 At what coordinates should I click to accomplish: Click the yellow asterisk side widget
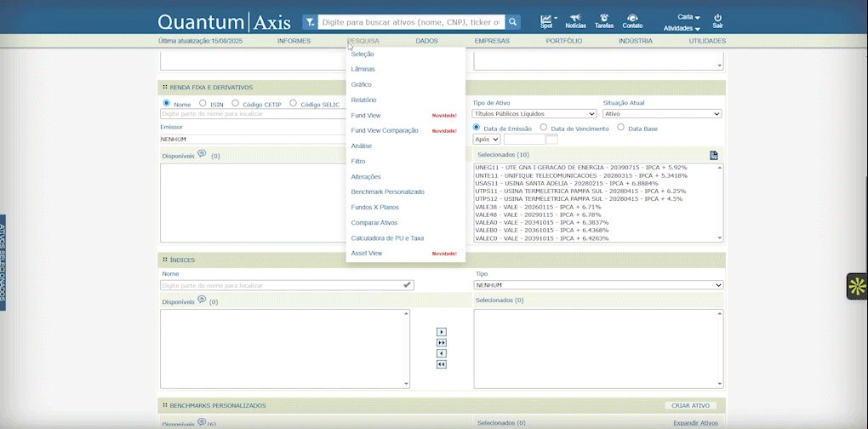coord(858,286)
